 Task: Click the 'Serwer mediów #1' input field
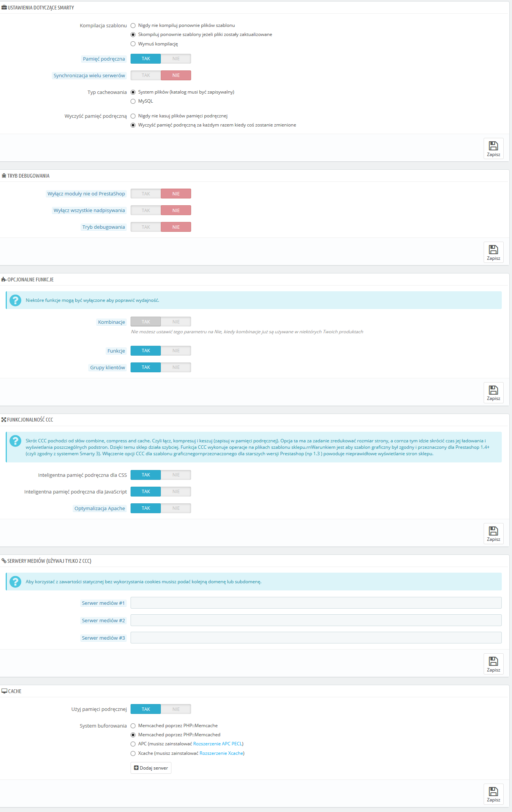point(316,603)
